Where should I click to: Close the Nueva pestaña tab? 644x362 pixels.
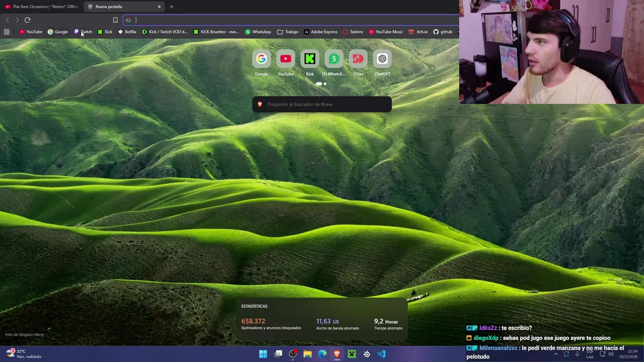click(159, 7)
